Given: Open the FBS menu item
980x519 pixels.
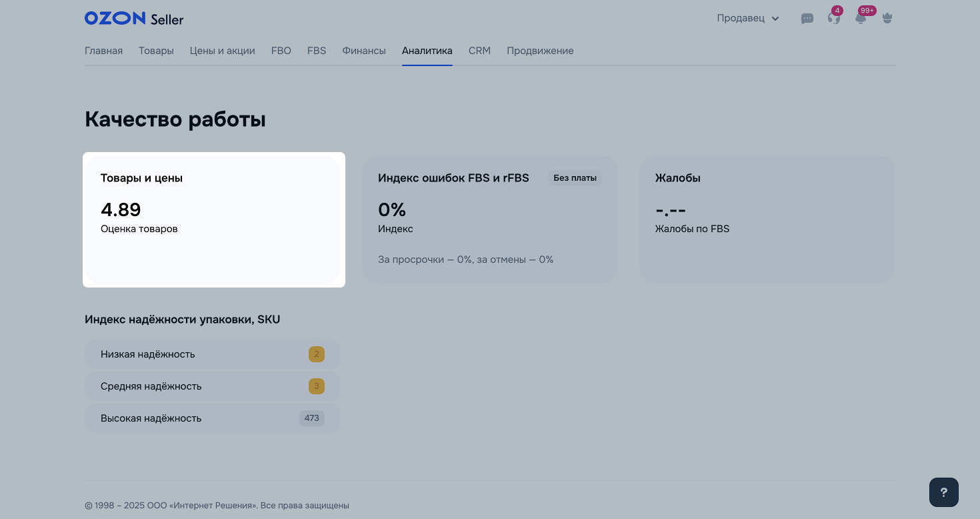Looking at the screenshot, I should pyautogui.click(x=317, y=51).
